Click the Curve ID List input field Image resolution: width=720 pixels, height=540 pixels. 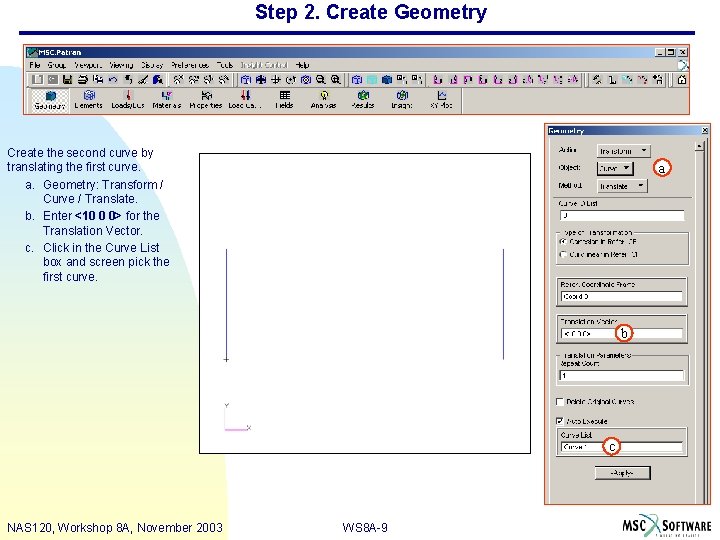(x=622, y=215)
